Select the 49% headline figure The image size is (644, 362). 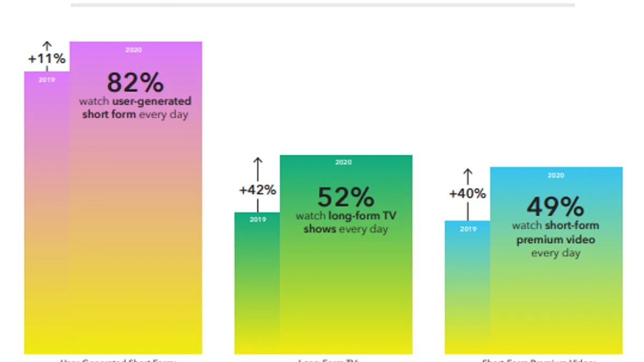[x=555, y=206]
